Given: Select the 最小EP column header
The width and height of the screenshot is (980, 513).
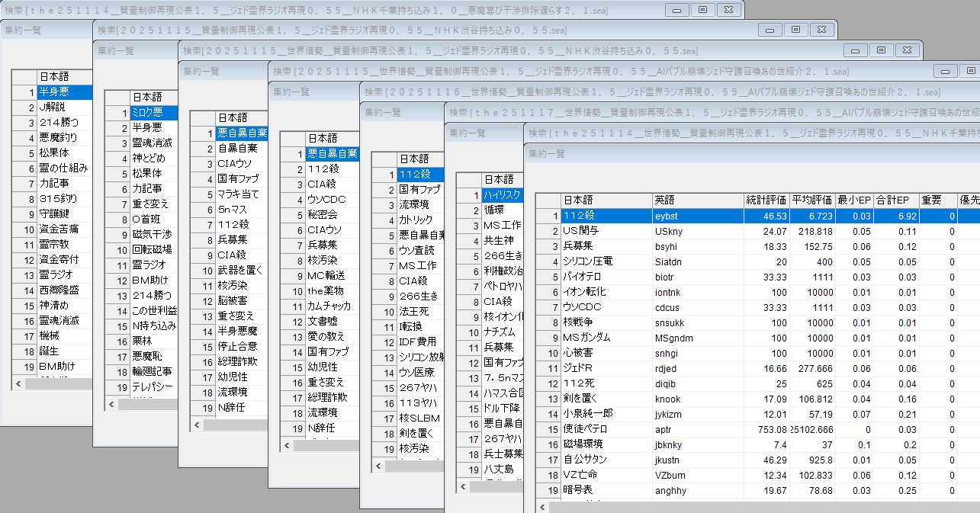Looking at the screenshot, I should [854, 200].
